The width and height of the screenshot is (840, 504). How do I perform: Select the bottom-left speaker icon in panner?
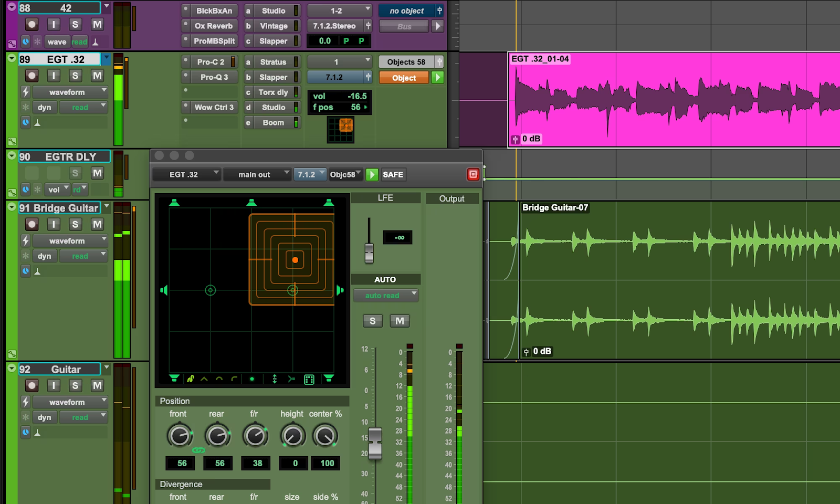(x=174, y=378)
